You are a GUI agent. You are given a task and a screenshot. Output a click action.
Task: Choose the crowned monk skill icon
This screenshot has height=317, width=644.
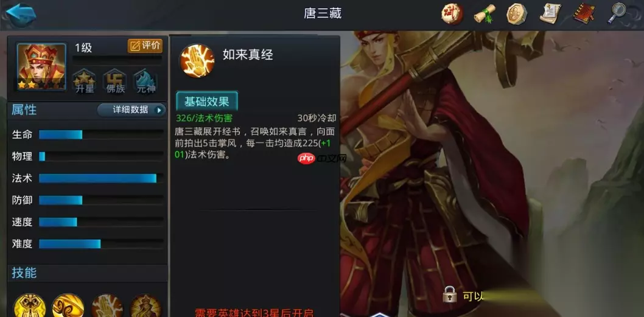click(x=146, y=306)
